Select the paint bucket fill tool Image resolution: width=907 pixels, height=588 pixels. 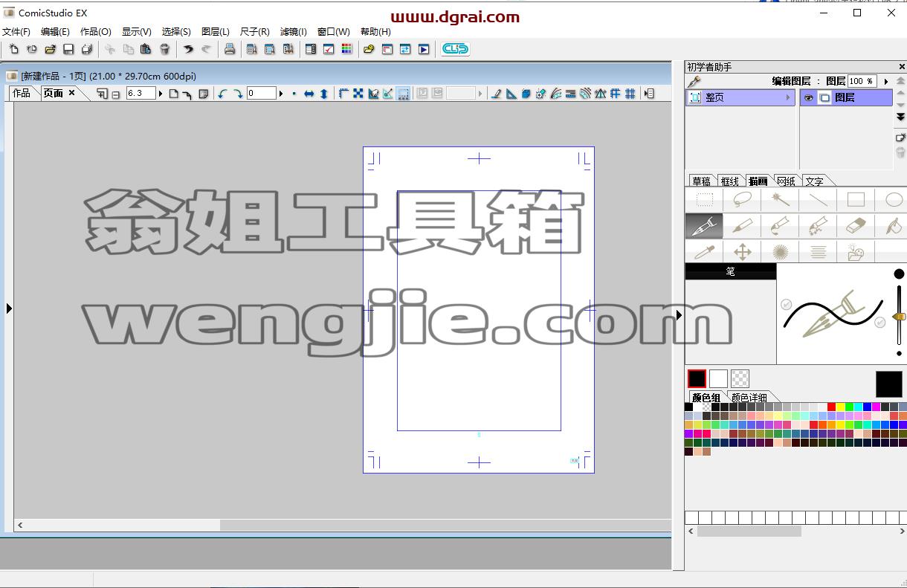(x=893, y=225)
